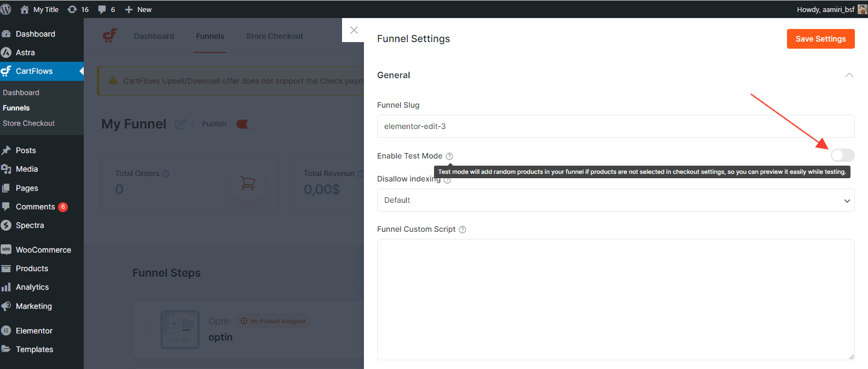Open the updates icon showing 16
Screen dimensions: 868x369
[72, 9]
